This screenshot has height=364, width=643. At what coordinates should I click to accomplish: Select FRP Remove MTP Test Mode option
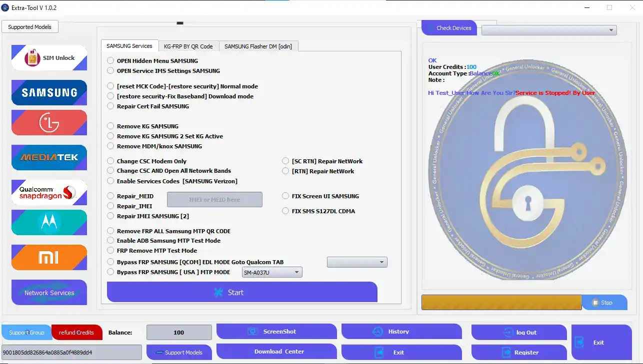pos(110,250)
